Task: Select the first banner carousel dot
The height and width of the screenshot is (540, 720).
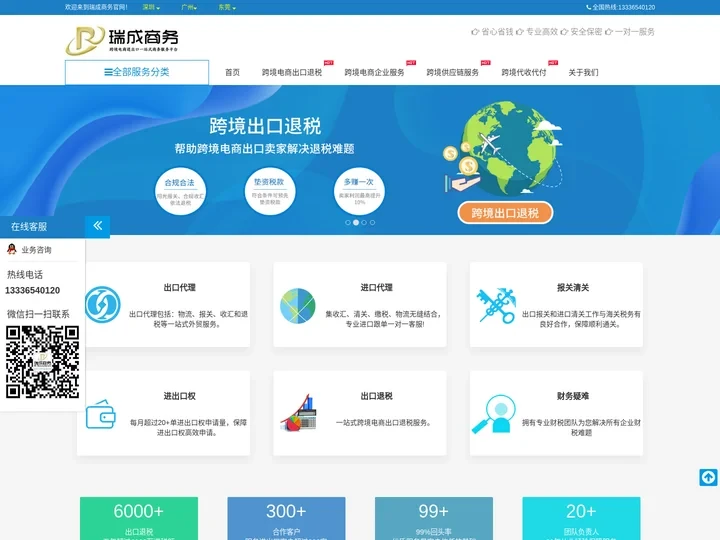Action: point(348,222)
